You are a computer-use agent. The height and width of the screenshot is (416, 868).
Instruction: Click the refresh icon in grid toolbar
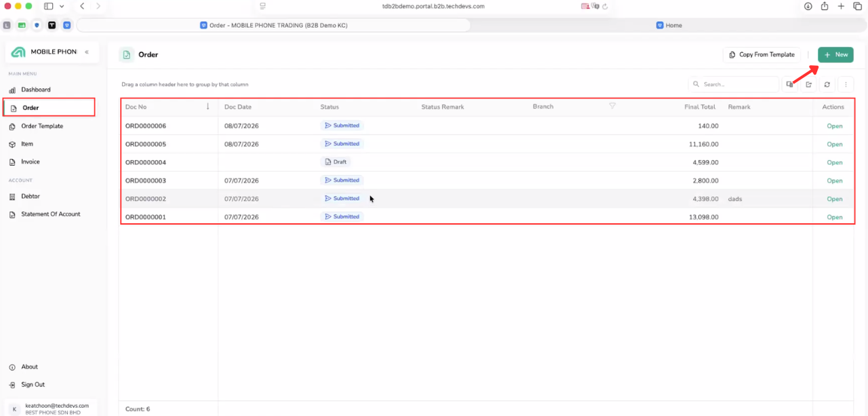(827, 85)
